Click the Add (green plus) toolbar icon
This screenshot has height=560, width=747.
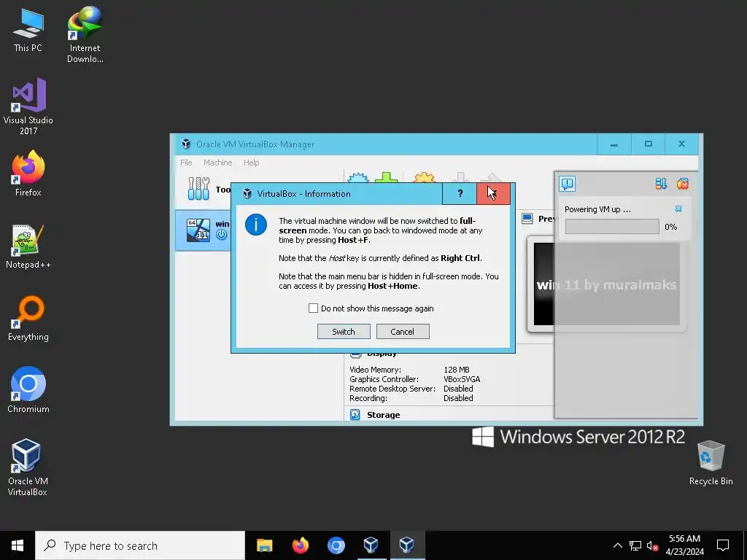coord(387,178)
